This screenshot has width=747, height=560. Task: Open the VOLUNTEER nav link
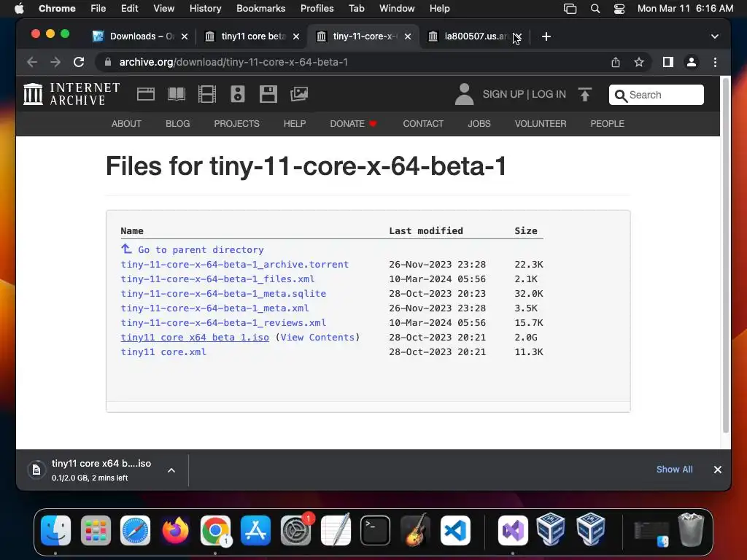(x=541, y=124)
